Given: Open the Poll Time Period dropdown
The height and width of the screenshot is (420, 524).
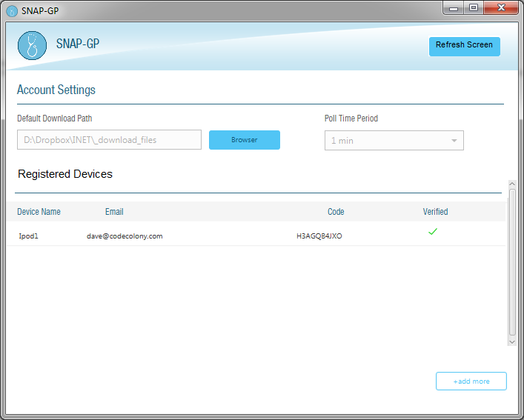Looking at the screenshot, I should pyautogui.click(x=394, y=141).
